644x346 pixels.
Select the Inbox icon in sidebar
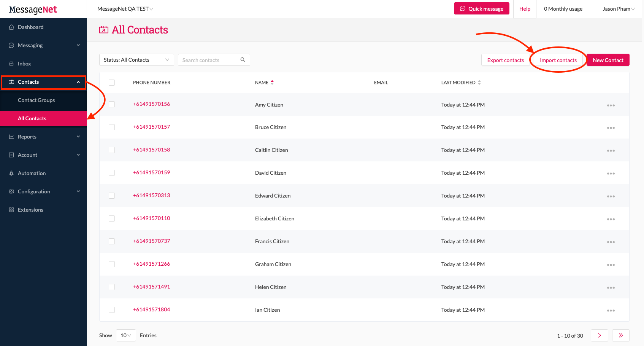11,64
